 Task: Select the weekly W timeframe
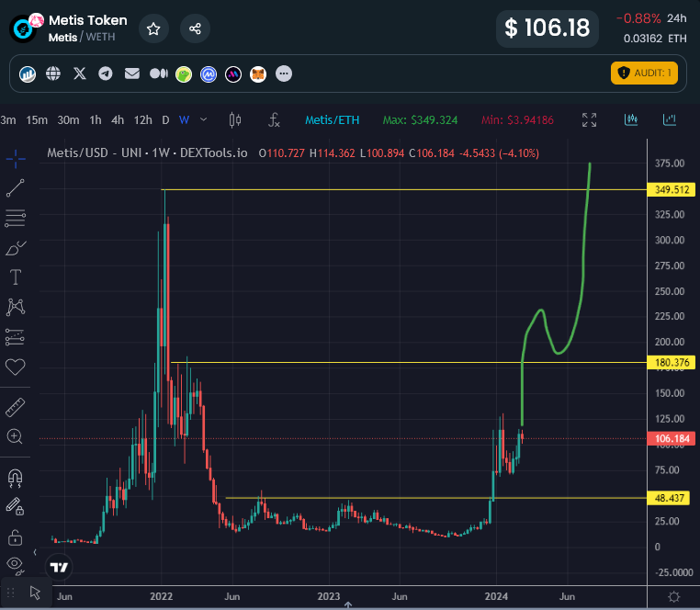click(184, 120)
